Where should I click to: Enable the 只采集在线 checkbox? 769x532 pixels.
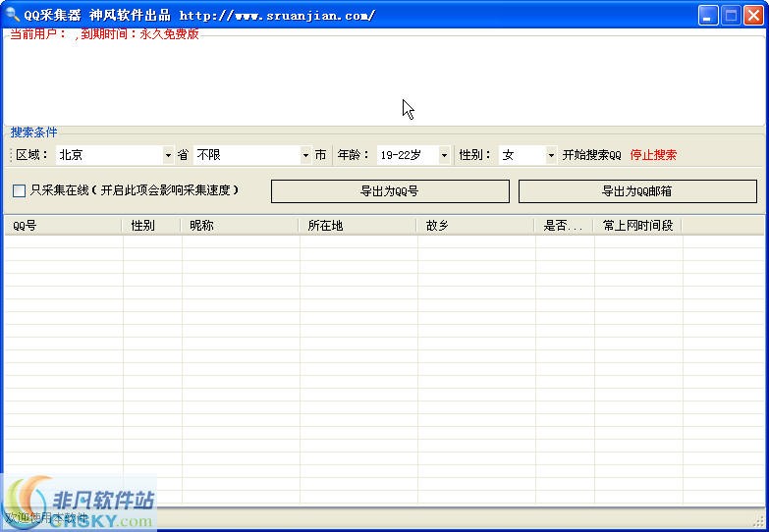[x=19, y=190]
